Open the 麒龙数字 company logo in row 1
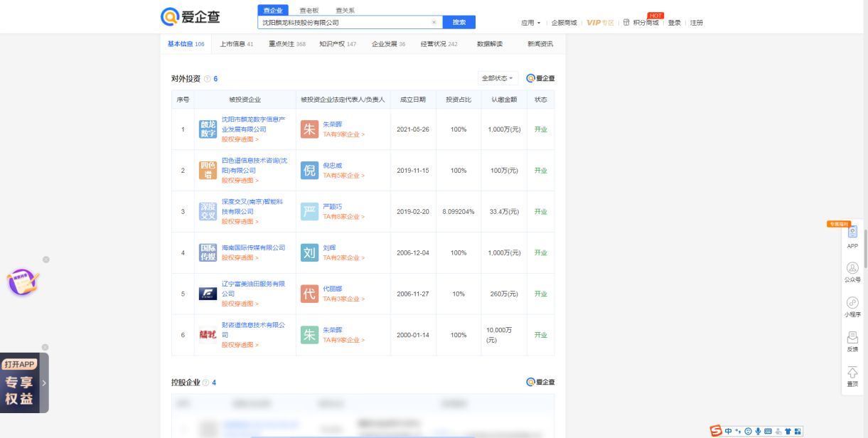Image resolution: width=868 pixels, height=438 pixels. click(x=207, y=129)
